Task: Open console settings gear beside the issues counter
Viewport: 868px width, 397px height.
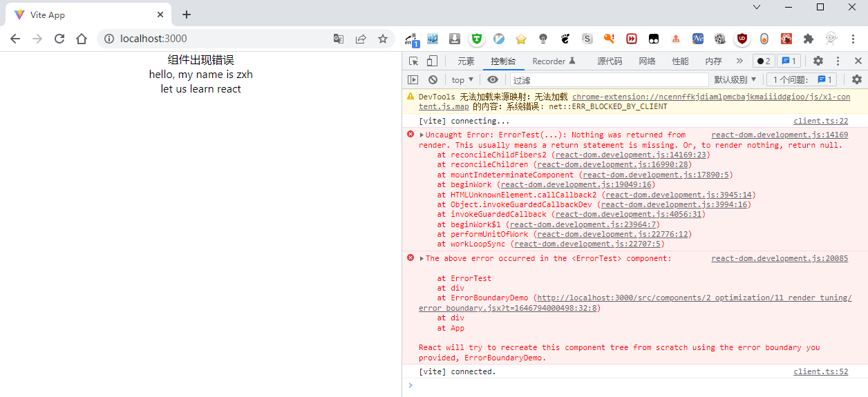Action: 857,80
